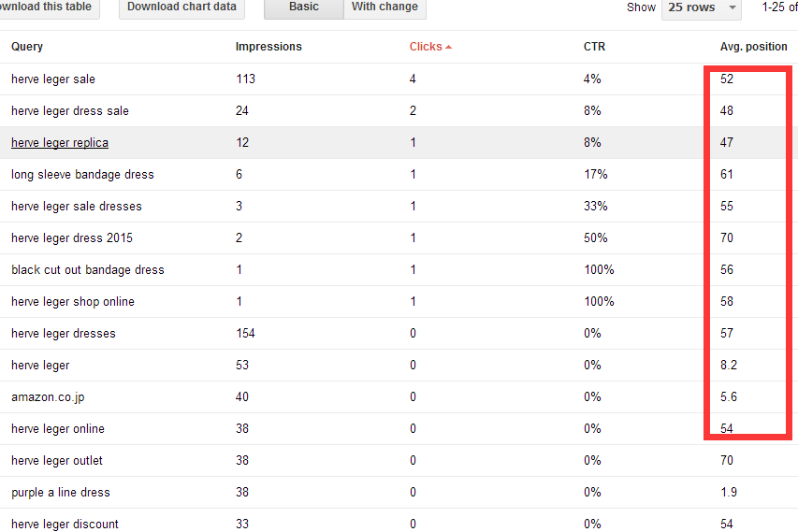
Task: Sort table by CTR column header
Action: point(594,47)
